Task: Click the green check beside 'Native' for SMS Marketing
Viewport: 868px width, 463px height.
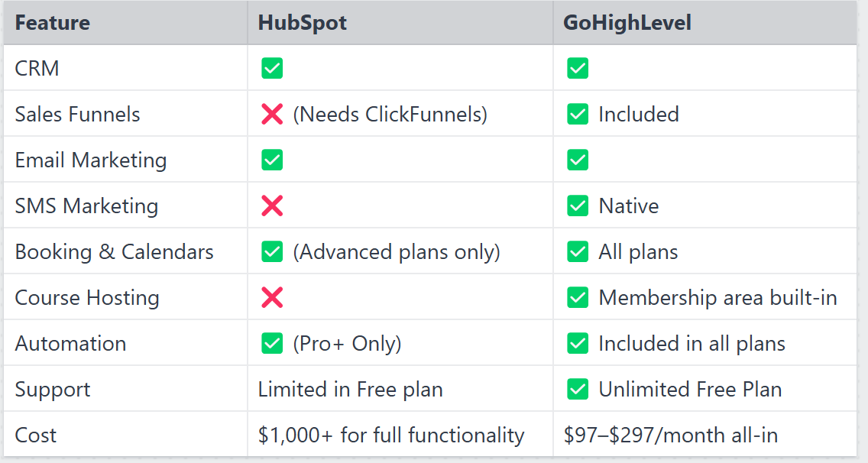Action: click(x=578, y=206)
